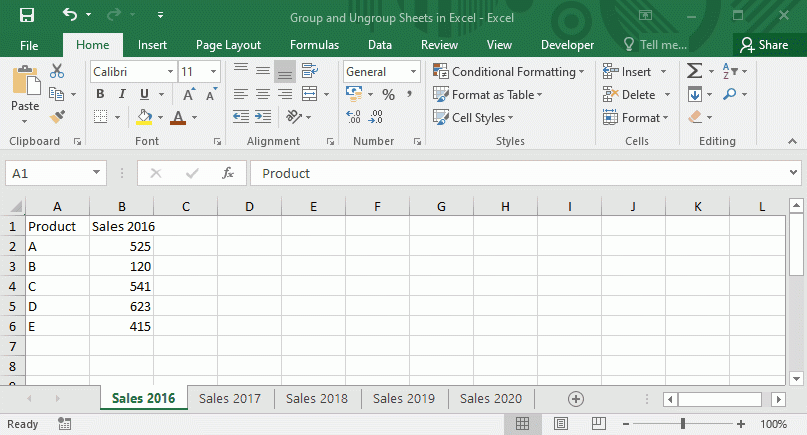Add a new sheet with plus button
807x435 pixels.
pyautogui.click(x=575, y=398)
